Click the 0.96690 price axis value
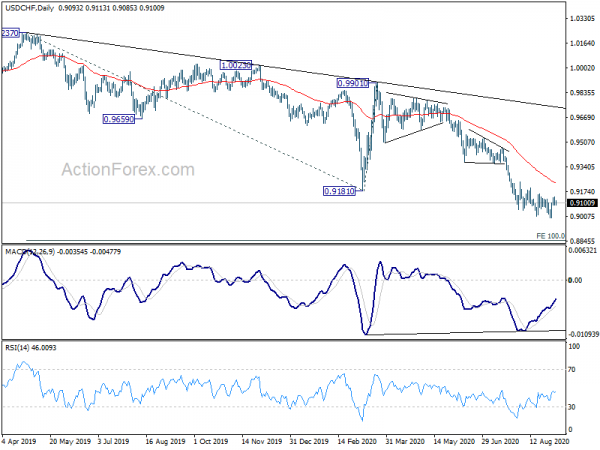 click(x=582, y=117)
